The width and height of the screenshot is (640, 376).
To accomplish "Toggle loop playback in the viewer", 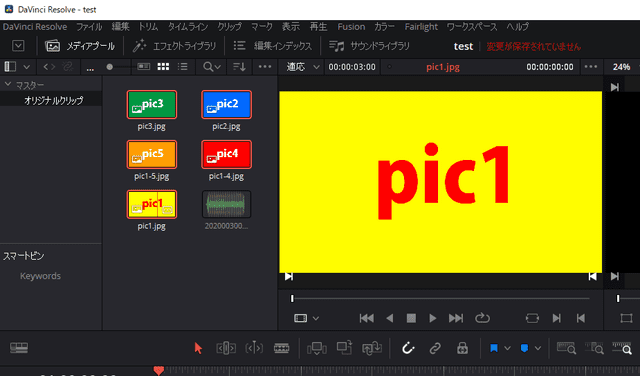I will pos(482,318).
